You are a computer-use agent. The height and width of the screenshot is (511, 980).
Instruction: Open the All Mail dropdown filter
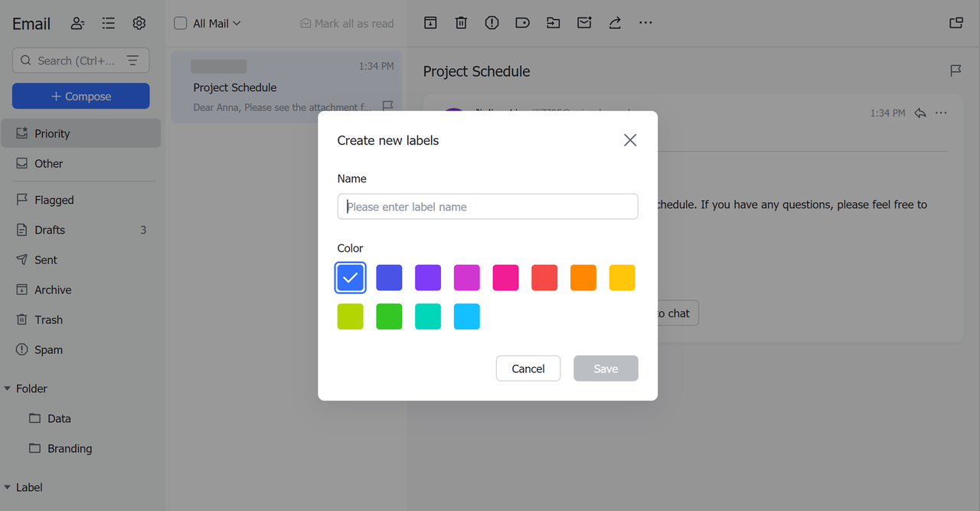[x=217, y=24]
